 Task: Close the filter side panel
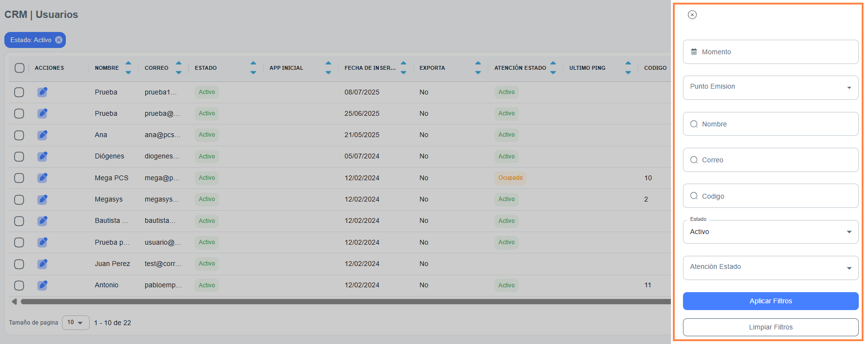click(692, 15)
